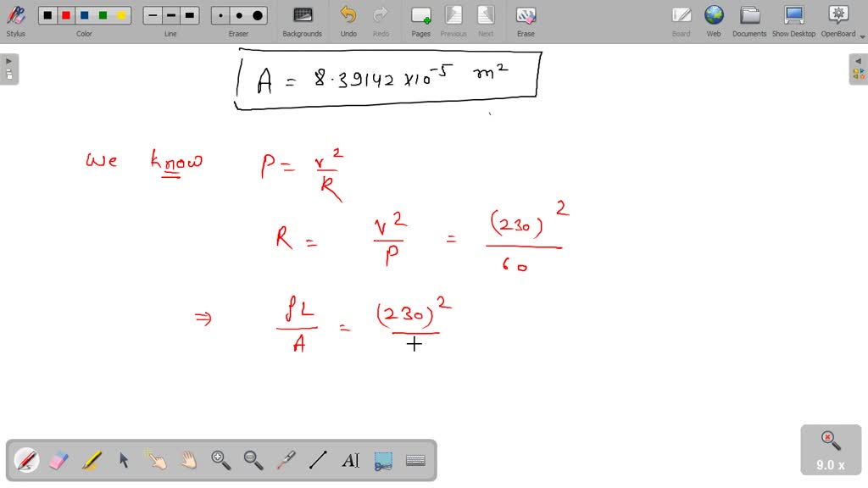Open the Documents manager
This screenshot has height=488, width=868.
click(x=749, y=21)
